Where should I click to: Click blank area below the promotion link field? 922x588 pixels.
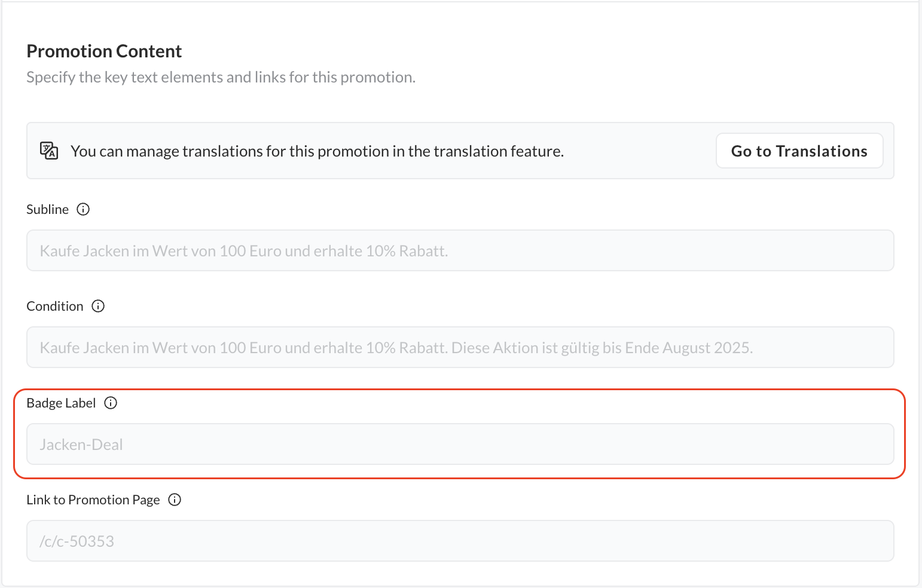point(460,574)
